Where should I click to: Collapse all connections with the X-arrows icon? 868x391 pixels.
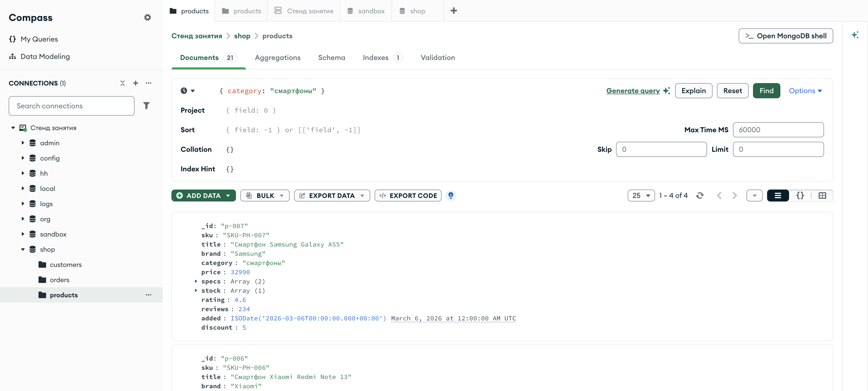(x=123, y=83)
